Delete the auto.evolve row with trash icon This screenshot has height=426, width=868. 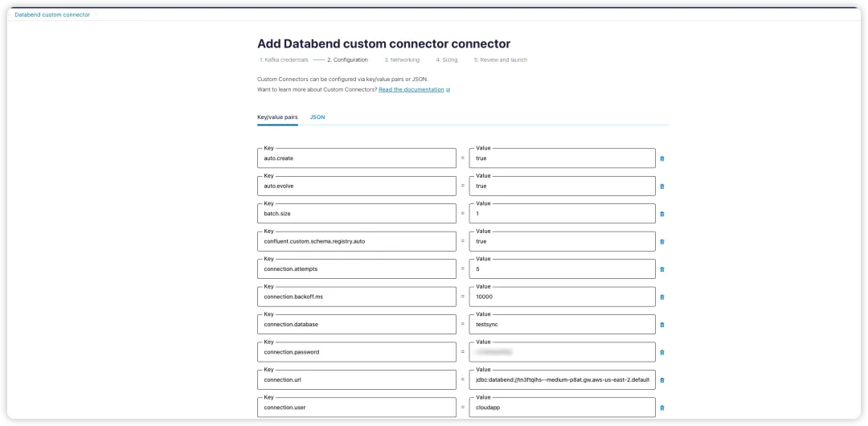pos(662,186)
